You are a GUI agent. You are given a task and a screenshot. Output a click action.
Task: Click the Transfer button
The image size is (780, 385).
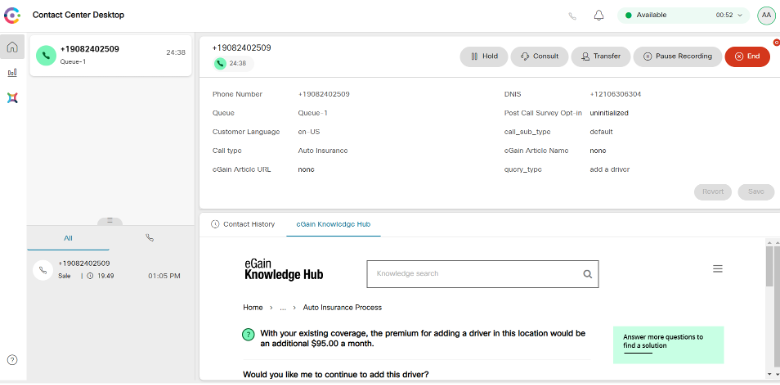[600, 57]
